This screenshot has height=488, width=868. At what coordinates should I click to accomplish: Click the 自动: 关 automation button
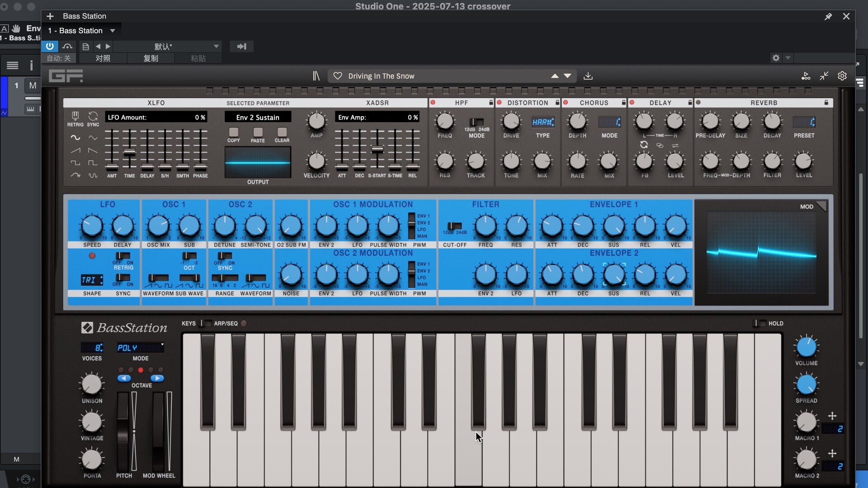click(x=59, y=58)
